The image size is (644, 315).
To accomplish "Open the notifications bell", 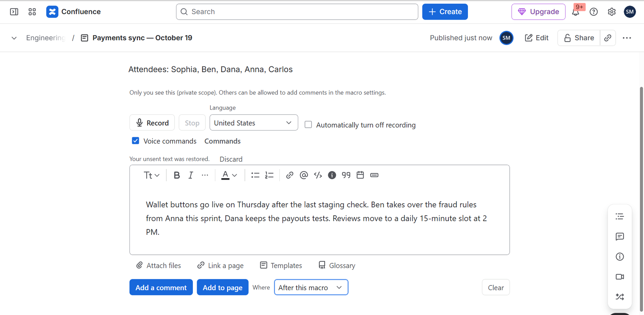I will [x=575, y=12].
